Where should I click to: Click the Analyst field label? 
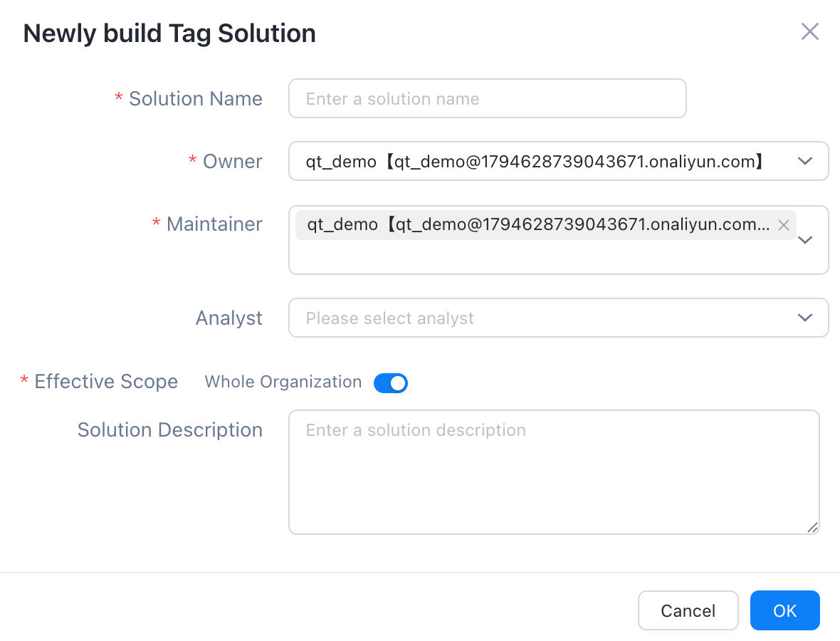[229, 318]
